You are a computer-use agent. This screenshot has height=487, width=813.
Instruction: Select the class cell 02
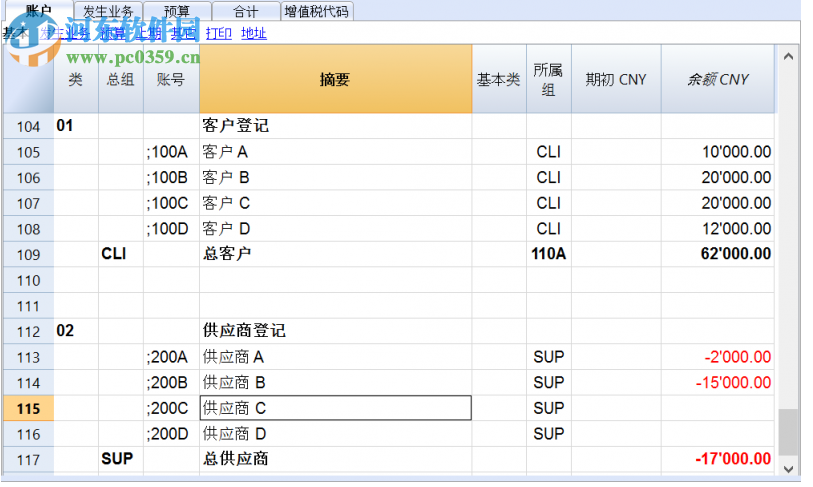coord(76,331)
